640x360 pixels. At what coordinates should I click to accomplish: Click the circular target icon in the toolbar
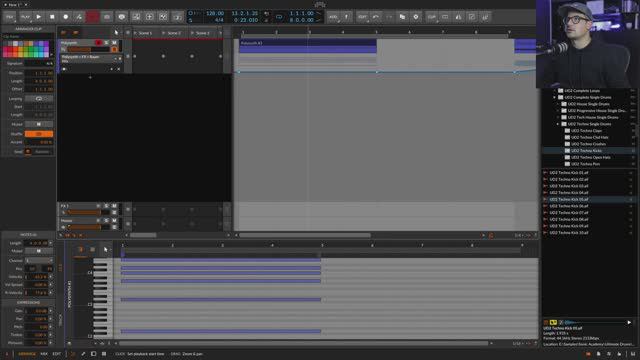click(416, 17)
